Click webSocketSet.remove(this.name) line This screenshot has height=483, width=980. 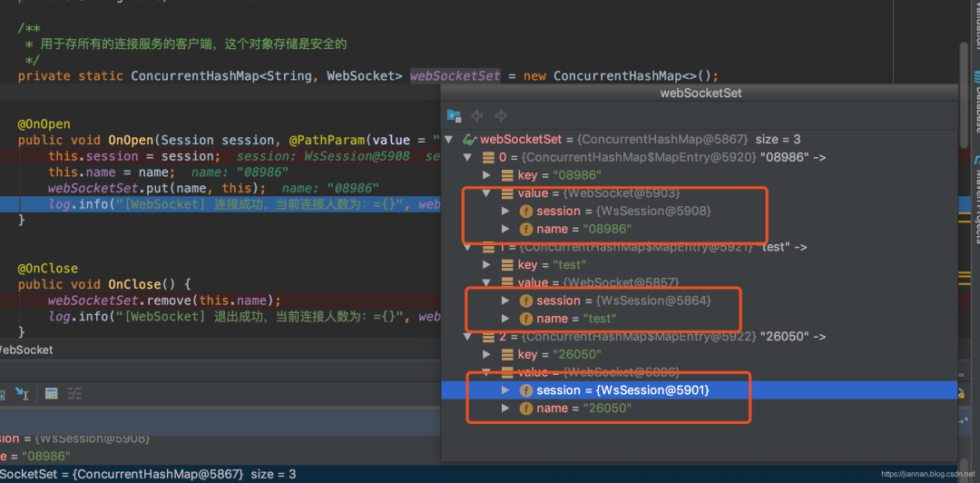(164, 301)
